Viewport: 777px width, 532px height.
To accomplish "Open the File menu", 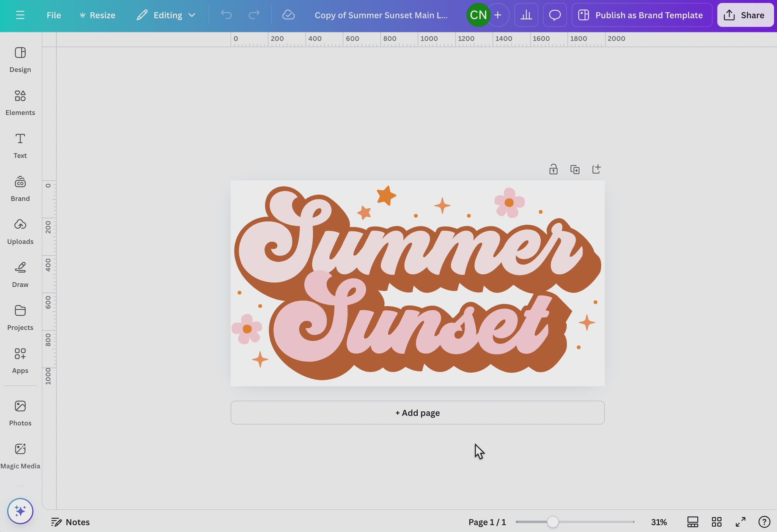I will tap(53, 15).
